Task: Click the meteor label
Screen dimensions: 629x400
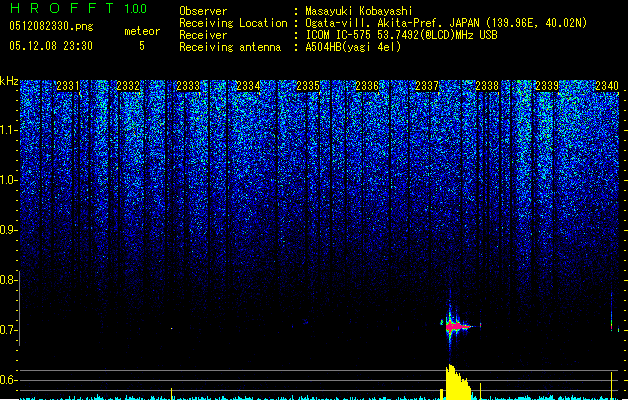Action: (x=142, y=31)
